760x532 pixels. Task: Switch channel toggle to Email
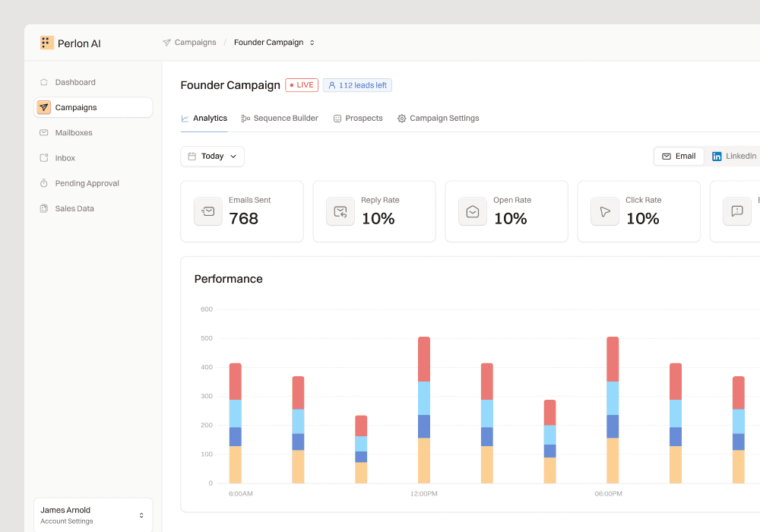pyautogui.click(x=679, y=157)
